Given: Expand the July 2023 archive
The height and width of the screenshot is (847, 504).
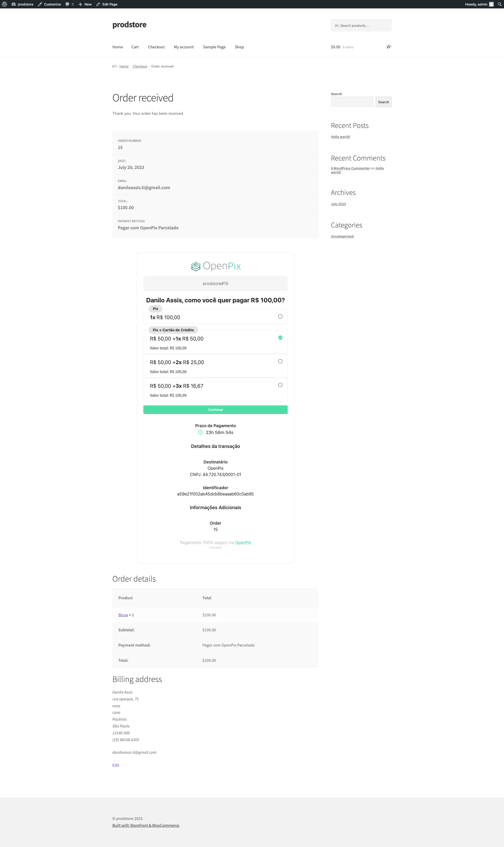Looking at the screenshot, I should pyautogui.click(x=338, y=204).
